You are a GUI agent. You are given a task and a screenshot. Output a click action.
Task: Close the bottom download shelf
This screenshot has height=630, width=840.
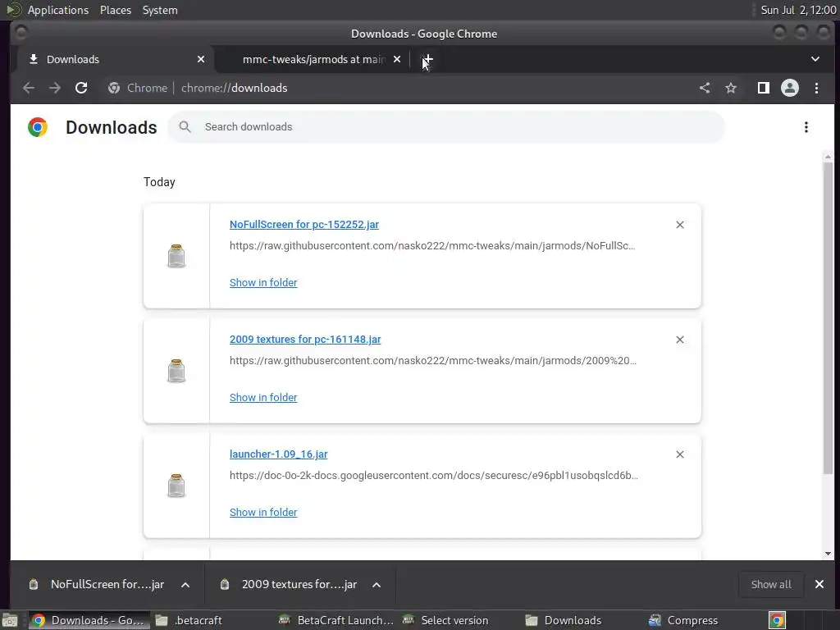[x=819, y=584]
